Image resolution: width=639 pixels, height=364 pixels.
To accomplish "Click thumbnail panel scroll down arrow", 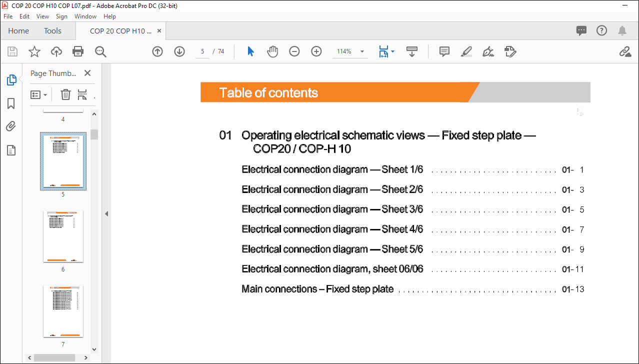I will [94, 349].
